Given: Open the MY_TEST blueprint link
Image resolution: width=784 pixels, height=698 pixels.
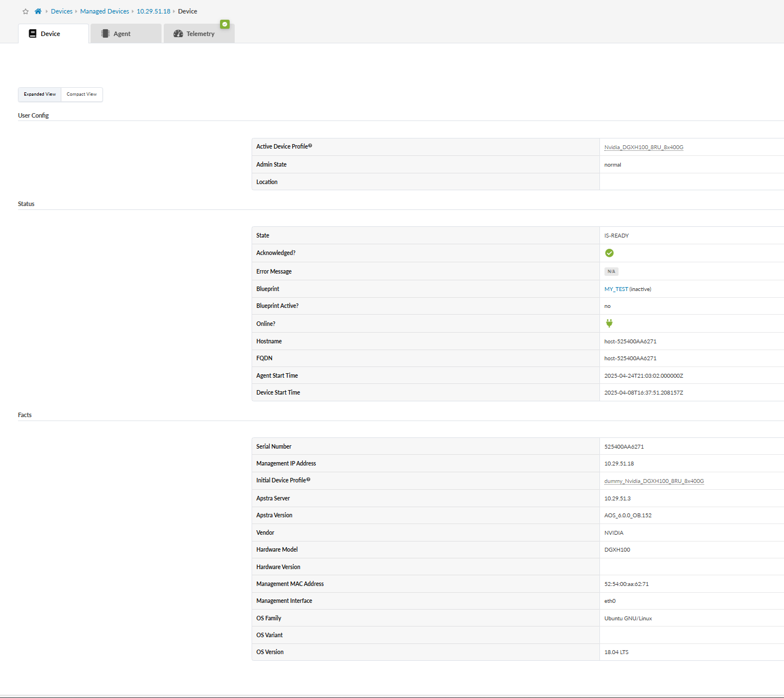Looking at the screenshot, I should click(616, 289).
